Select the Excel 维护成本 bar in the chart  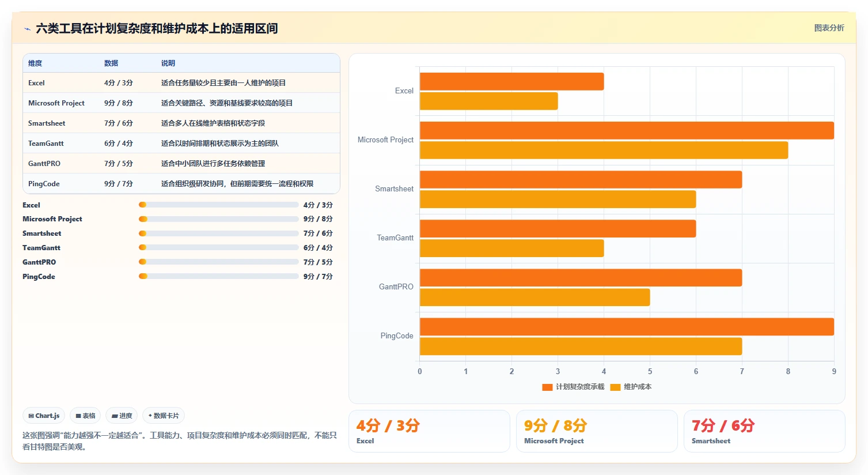(x=488, y=101)
